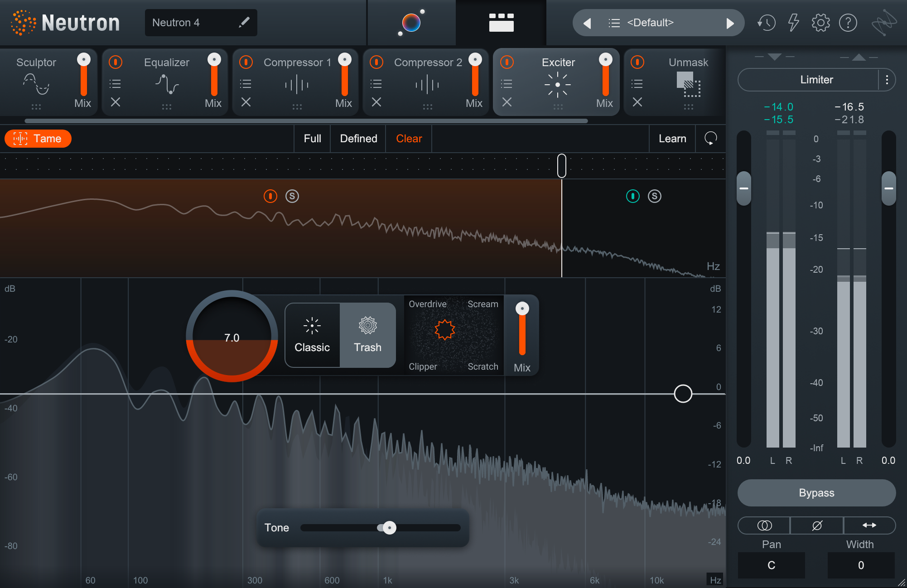
Task: Open the Equalizer module
Action: (x=166, y=63)
